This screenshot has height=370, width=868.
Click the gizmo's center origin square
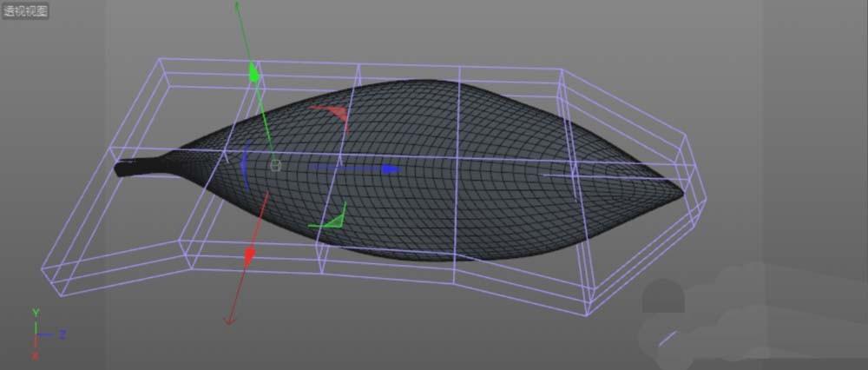[x=275, y=165]
